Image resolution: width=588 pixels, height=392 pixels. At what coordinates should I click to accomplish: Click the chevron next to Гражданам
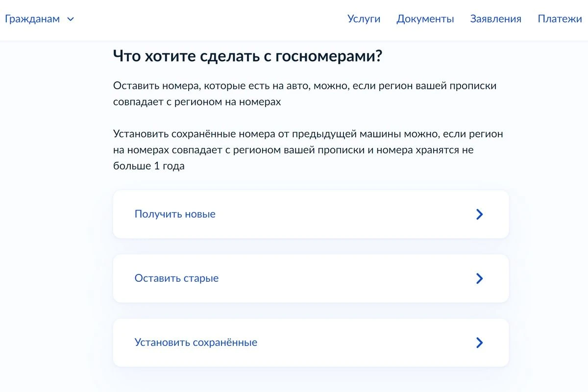(x=70, y=20)
